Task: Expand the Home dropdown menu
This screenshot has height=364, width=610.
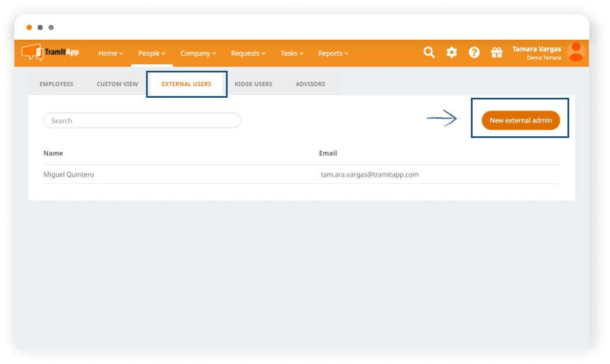Action: point(110,53)
